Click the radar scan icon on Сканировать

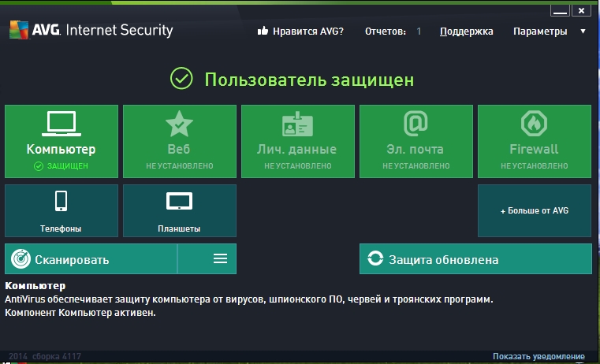point(20,259)
